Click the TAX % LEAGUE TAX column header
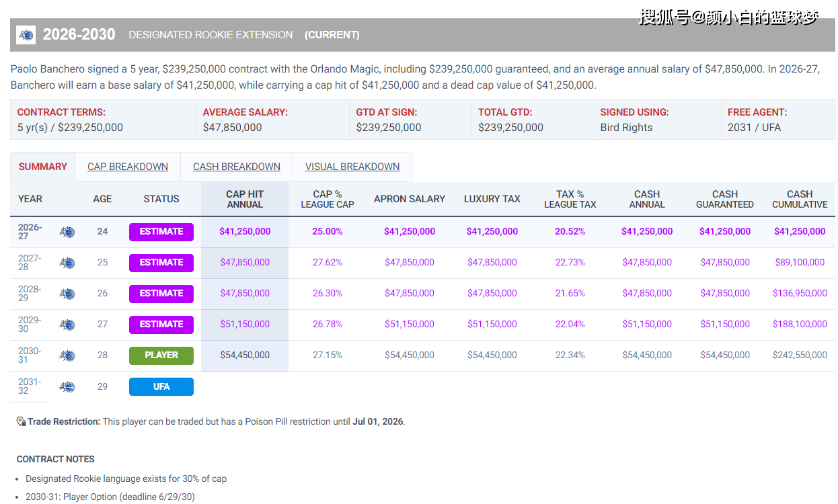 (x=570, y=199)
